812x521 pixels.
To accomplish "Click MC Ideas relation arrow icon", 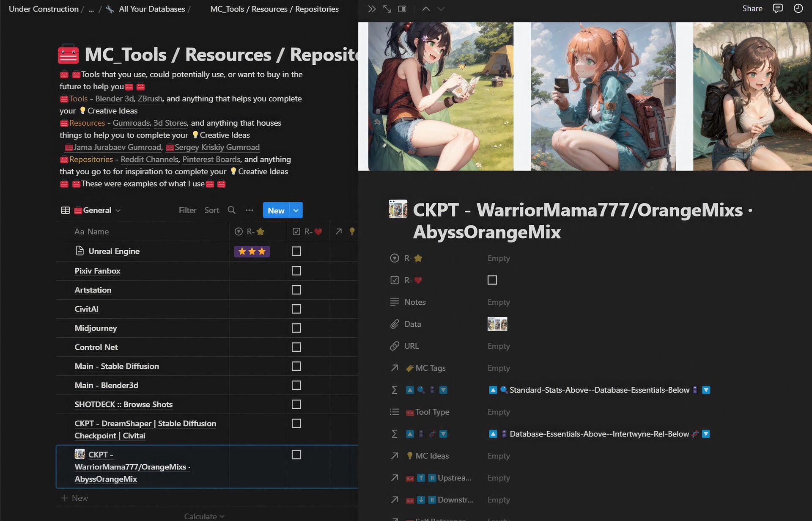I will [x=395, y=456].
